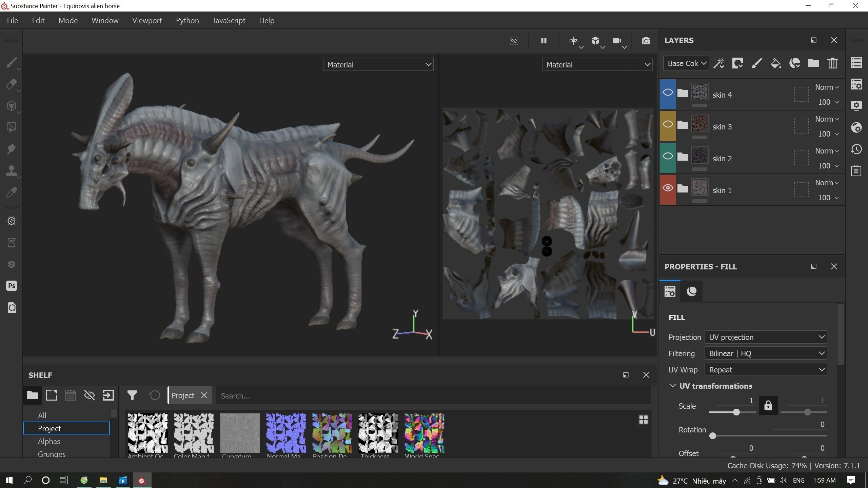This screenshot has width=868, height=488.
Task: Collapse the UV transformations section
Action: (x=673, y=386)
